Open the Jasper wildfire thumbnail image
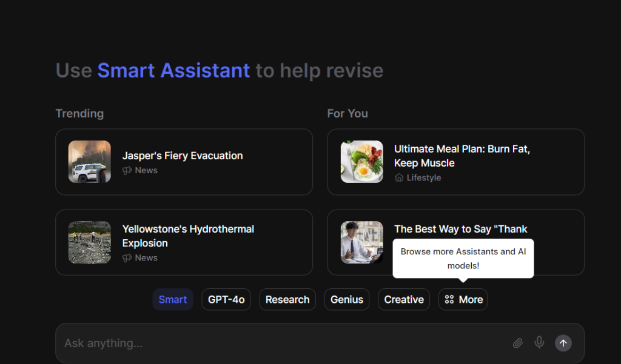 pos(90,162)
